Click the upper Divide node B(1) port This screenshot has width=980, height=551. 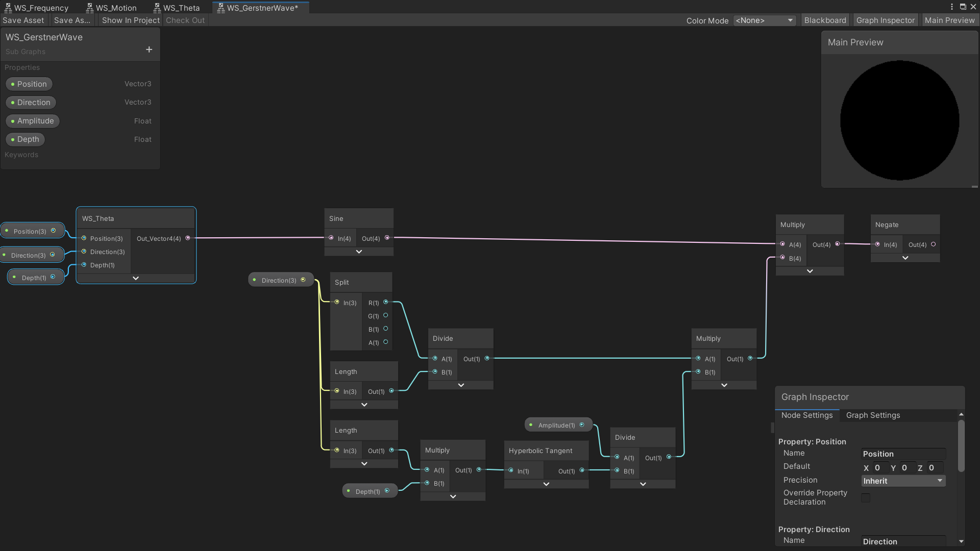[435, 371]
